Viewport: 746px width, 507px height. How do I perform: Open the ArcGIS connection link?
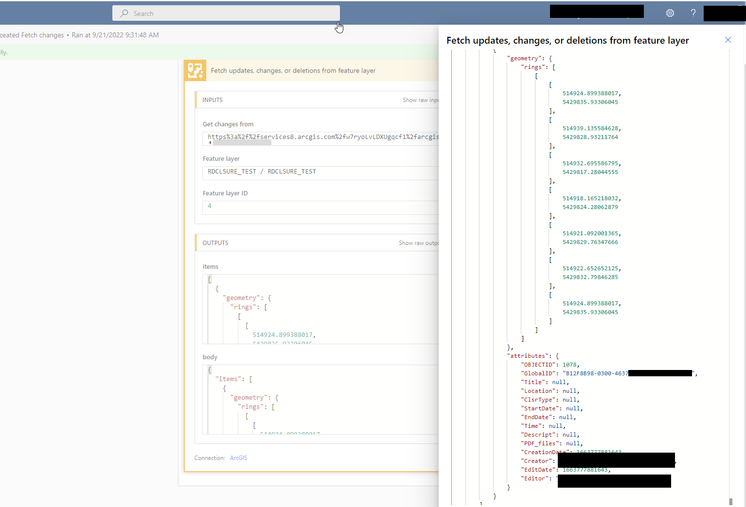tap(238, 458)
